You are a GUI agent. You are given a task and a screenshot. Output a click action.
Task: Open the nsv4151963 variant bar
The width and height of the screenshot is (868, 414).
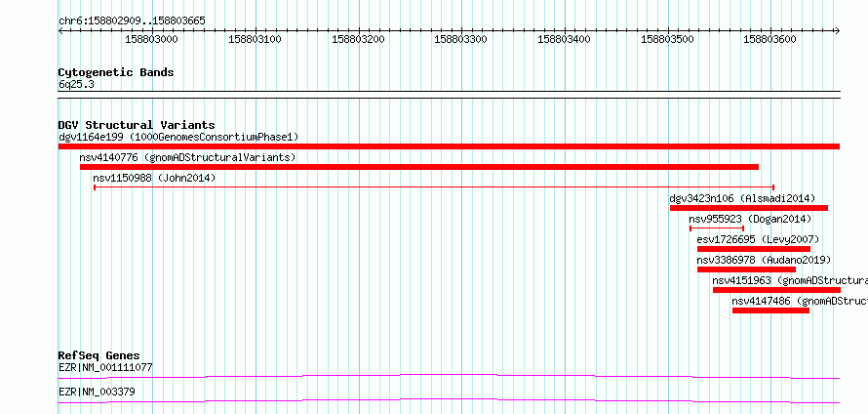[776, 290]
